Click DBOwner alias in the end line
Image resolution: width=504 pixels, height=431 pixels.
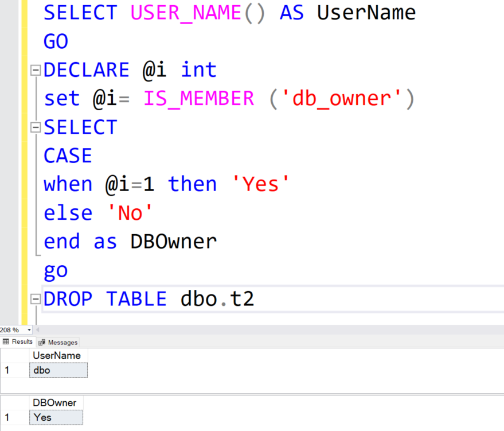click(174, 242)
